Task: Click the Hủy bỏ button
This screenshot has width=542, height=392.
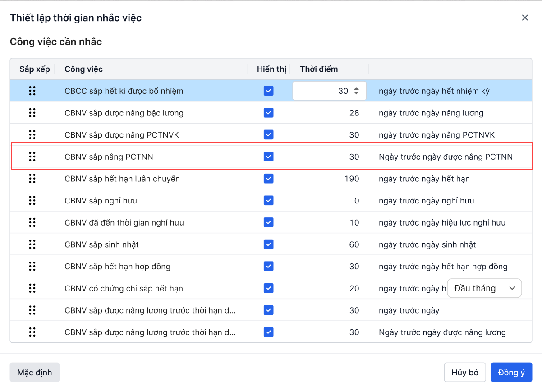Action: [x=464, y=373]
